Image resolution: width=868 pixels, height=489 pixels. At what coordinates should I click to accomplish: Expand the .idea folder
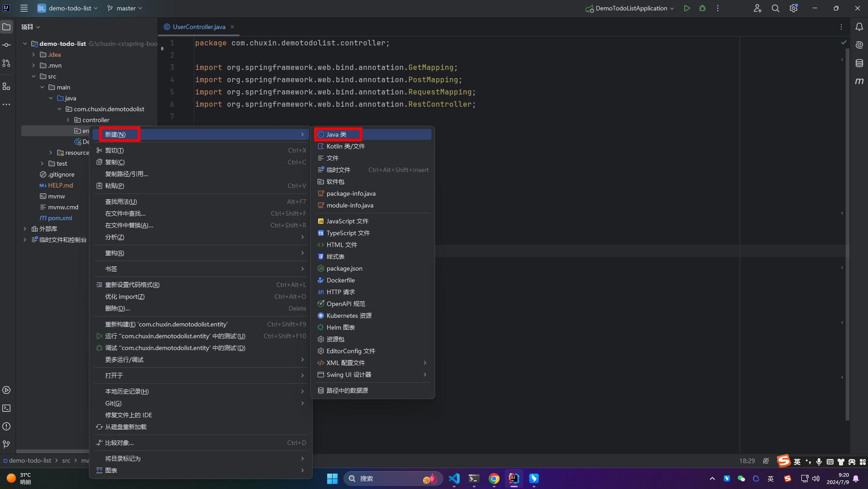coord(33,54)
